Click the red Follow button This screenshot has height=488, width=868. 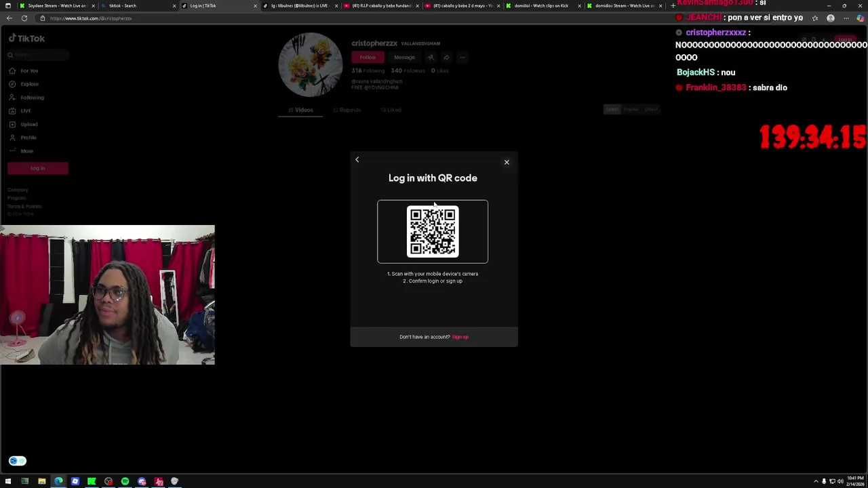[x=368, y=58]
